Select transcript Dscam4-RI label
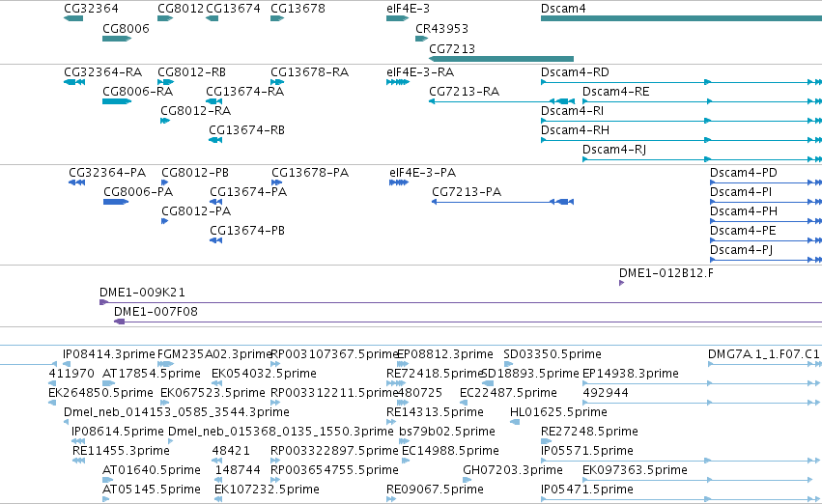822x504 pixels. click(572, 110)
